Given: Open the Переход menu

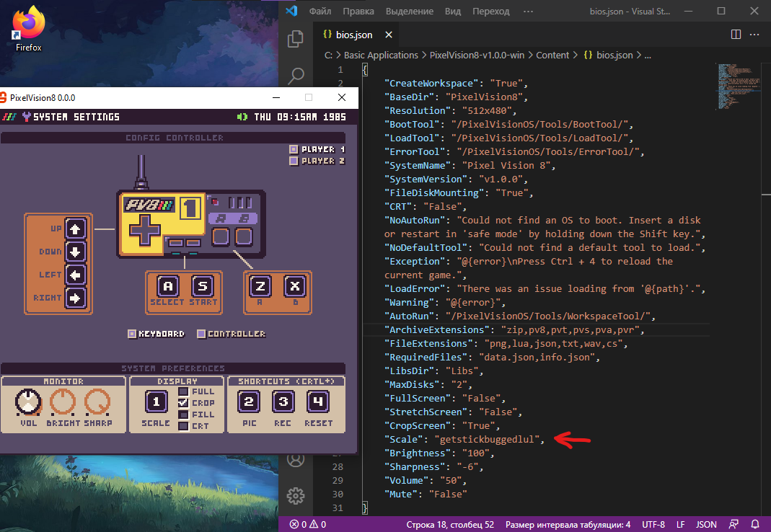Looking at the screenshot, I should [x=490, y=11].
